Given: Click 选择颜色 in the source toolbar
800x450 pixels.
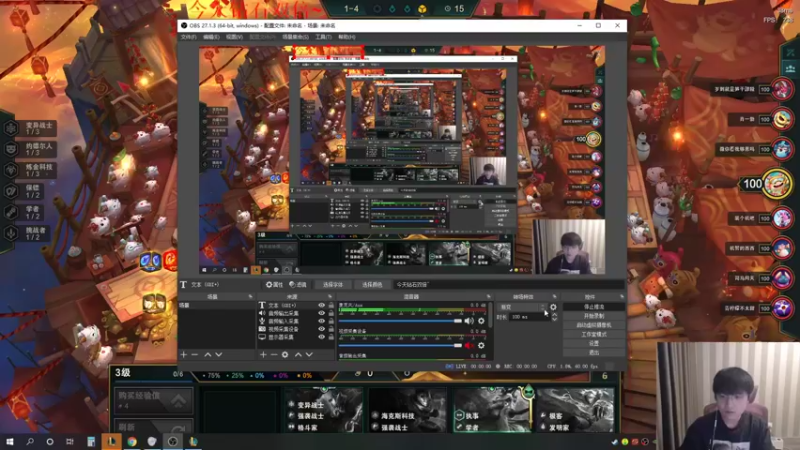Looking at the screenshot, I should 372,285.
